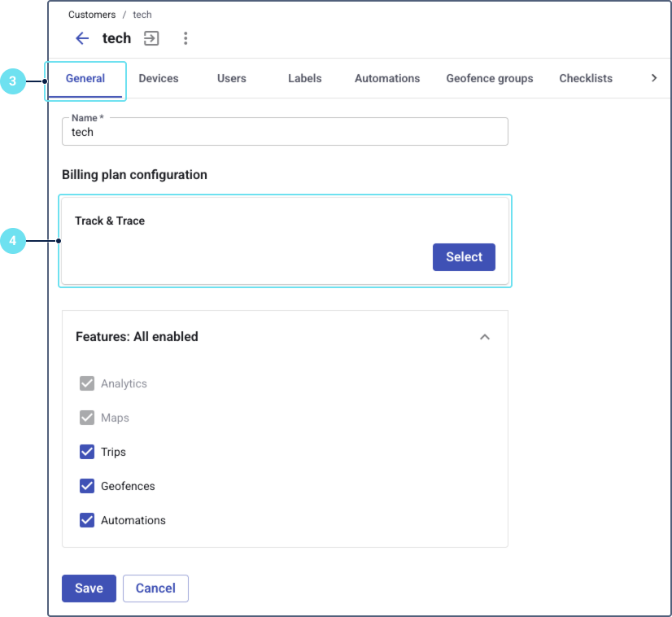Open the Users tab
The width and height of the screenshot is (672, 617).
click(232, 79)
